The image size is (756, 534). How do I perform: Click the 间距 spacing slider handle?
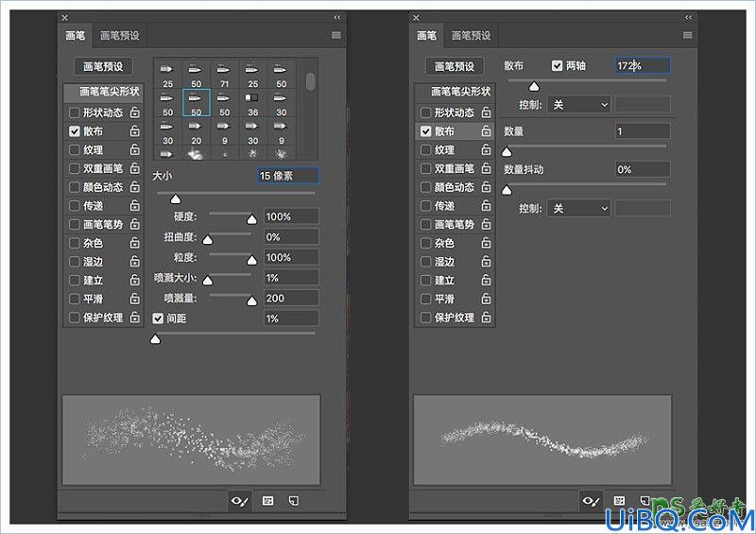click(x=155, y=339)
